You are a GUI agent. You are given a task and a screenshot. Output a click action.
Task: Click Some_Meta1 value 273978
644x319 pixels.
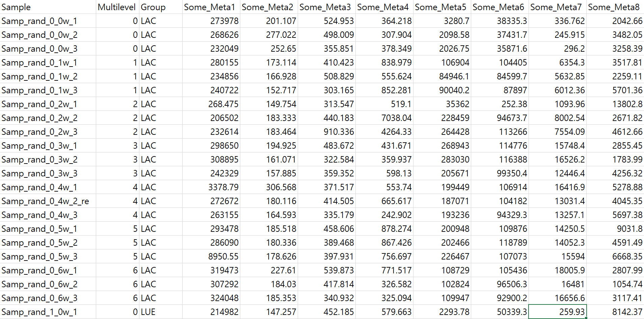coord(211,21)
